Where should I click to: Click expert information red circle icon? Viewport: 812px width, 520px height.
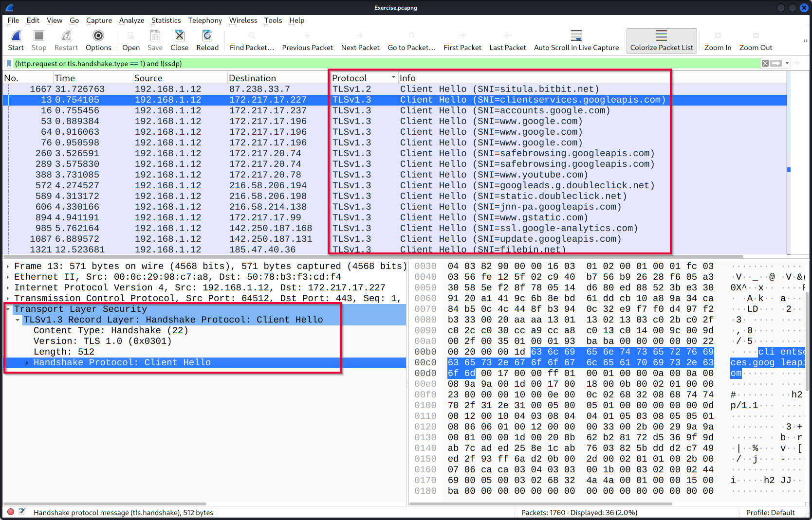pyautogui.click(x=11, y=512)
